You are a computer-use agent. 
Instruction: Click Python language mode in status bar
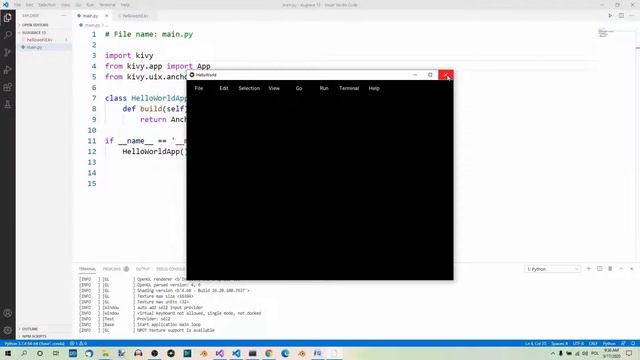click(x=609, y=344)
